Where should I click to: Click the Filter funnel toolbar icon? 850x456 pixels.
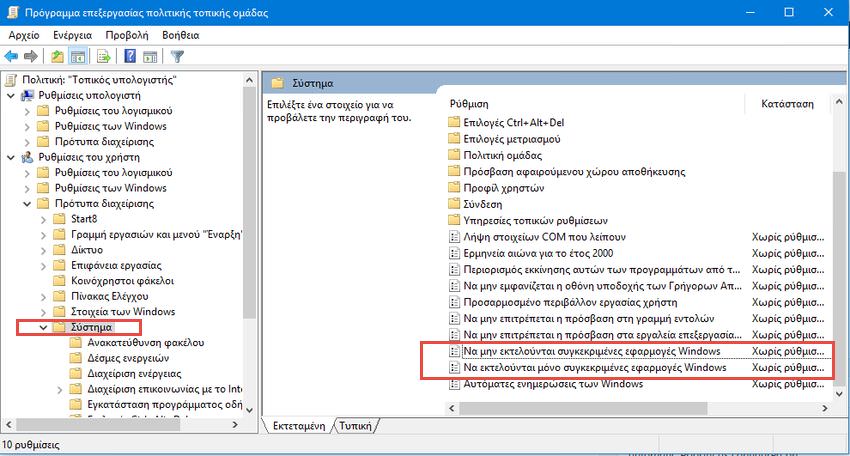tap(177, 55)
